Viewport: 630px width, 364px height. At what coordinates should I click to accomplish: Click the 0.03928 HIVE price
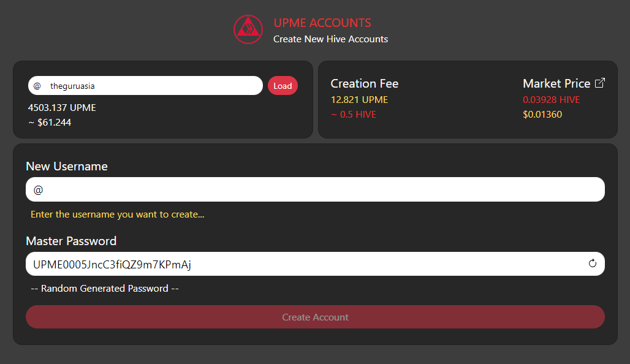tap(552, 100)
